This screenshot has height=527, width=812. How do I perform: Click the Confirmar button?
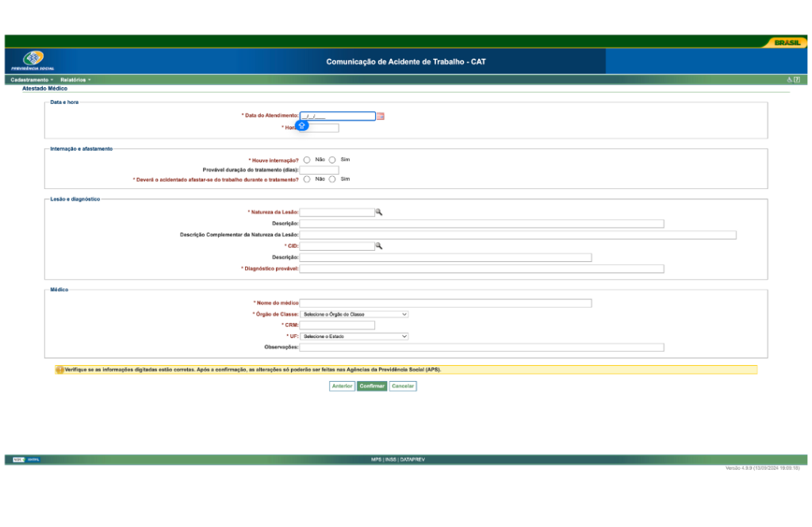click(x=372, y=386)
